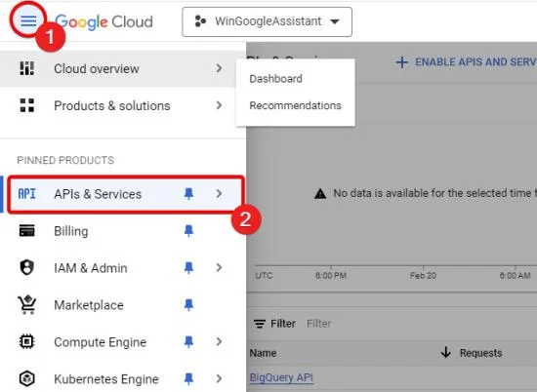Click the Google Cloud logo
537x392 pixels.
click(103, 21)
